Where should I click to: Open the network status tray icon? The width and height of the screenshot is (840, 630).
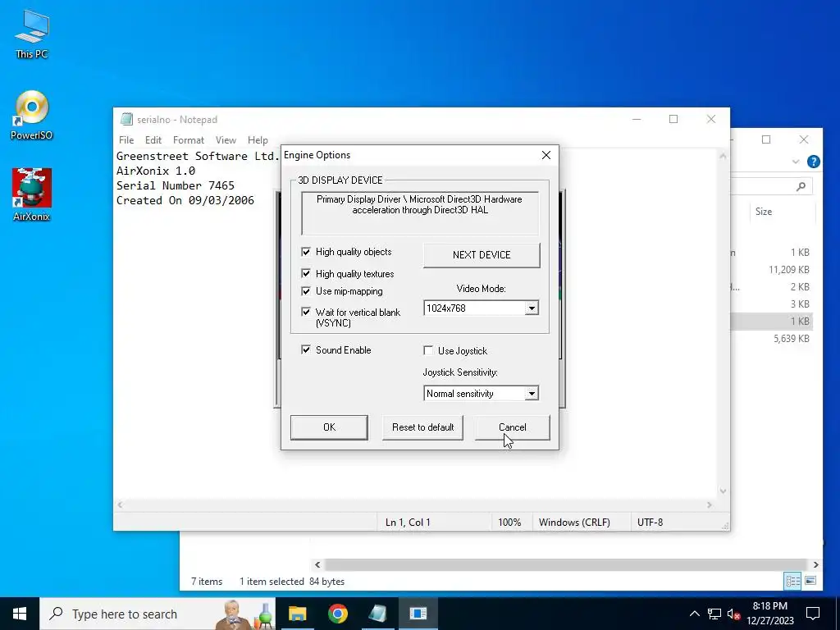tap(714, 614)
